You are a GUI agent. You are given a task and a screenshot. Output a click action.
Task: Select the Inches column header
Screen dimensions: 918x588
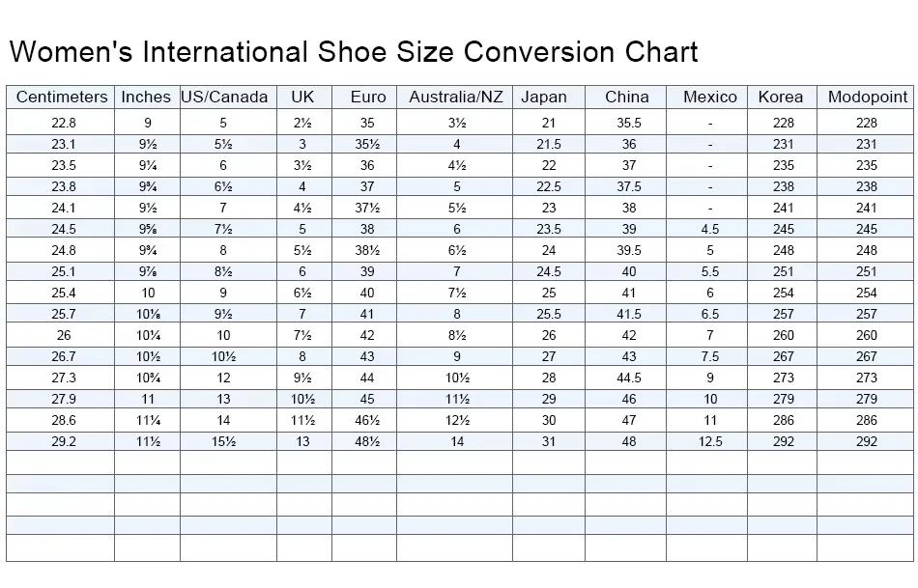pos(146,97)
